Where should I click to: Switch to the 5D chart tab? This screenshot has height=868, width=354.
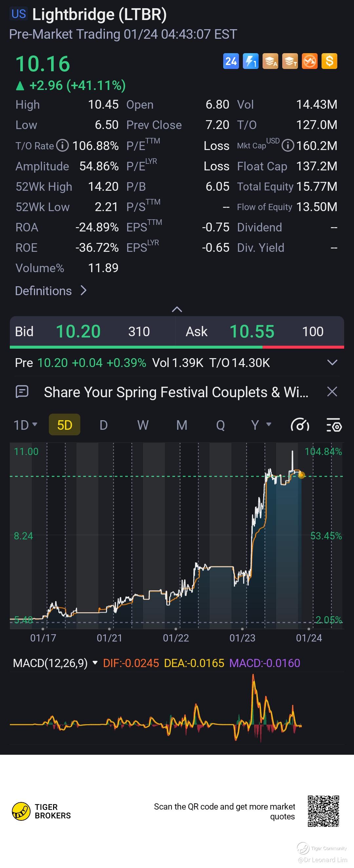point(65,425)
